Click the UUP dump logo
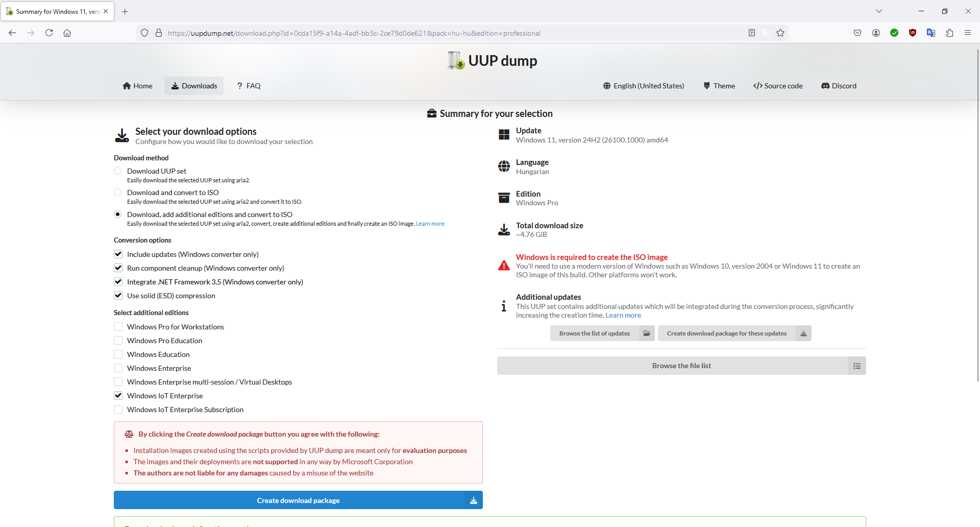Viewport: 980px width, 527px height. pyautogui.click(x=492, y=61)
